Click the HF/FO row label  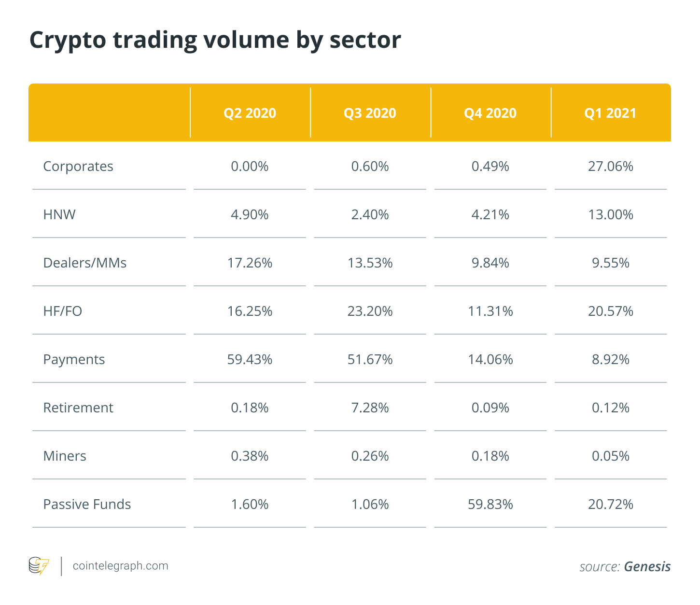point(63,311)
